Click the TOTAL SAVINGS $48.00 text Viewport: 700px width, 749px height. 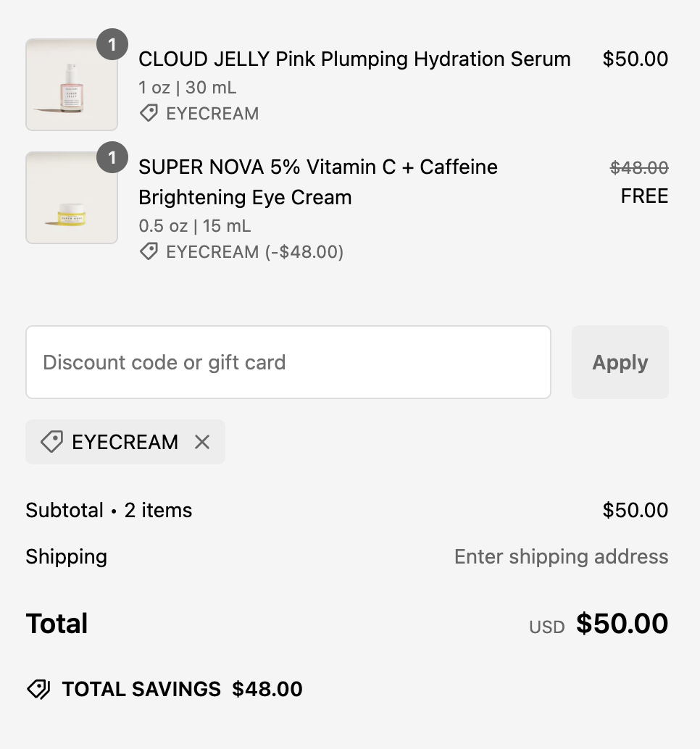(x=182, y=690)
